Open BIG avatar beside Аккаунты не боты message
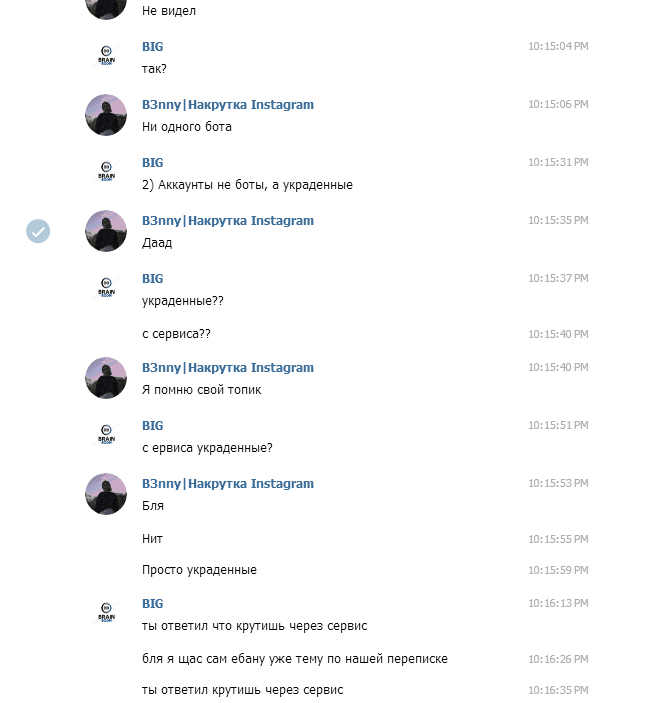This screenshot has height=703, width=658. (x=106, y=173)
